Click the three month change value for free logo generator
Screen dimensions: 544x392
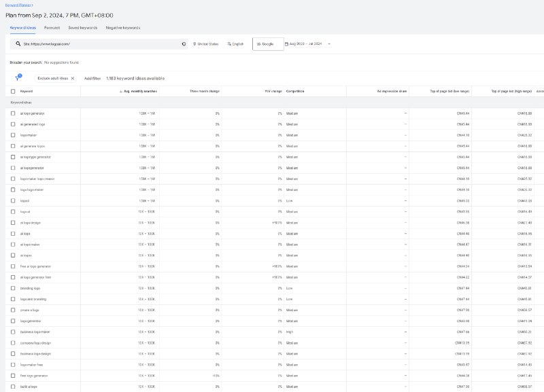216,376
